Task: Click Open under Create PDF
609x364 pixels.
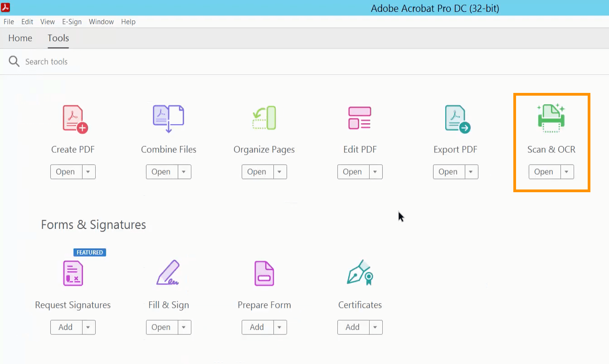Action: pos(66,172)
